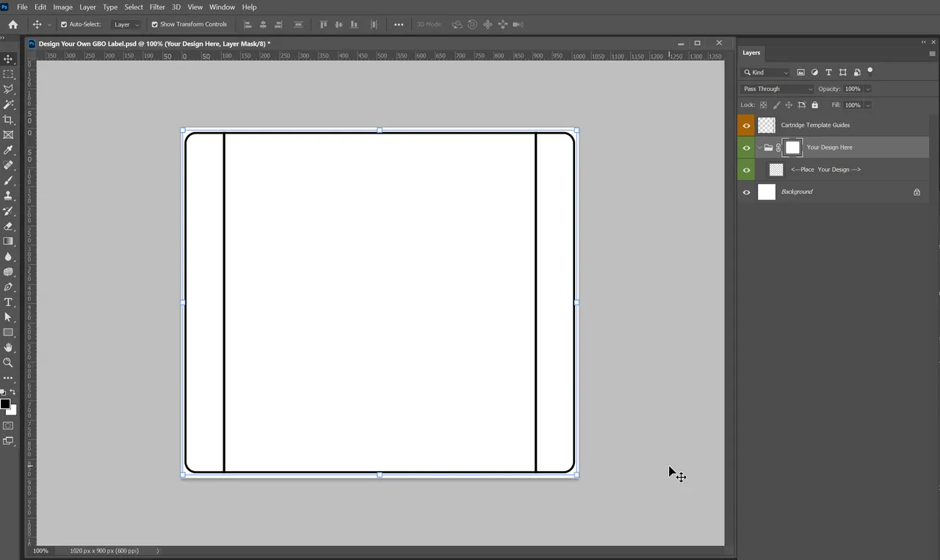Select the Zoom tool in toolbar
940x560 pixels.
click(8, 363)
